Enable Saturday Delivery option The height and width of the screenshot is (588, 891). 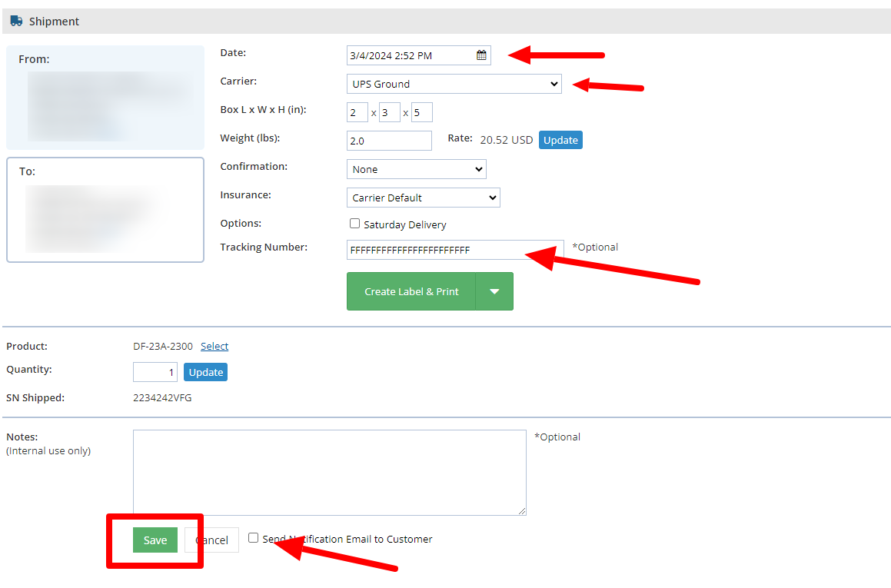pyautogui.click(x=354, y=224)
